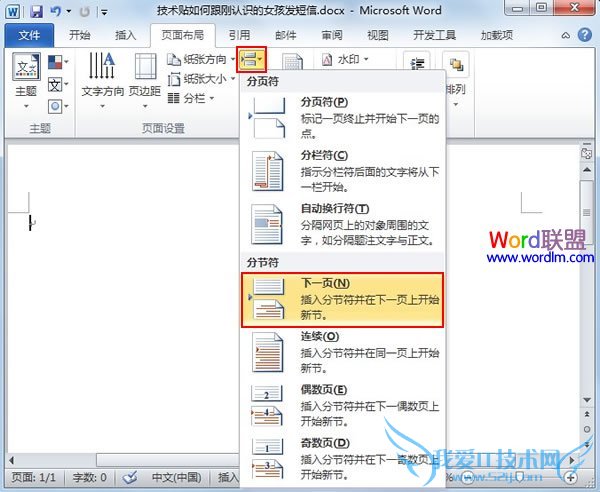This screenshot has width=600, height=492.
Task: Switch to the 开发工具 tab
Action: pyautogui.click(x=434, y=35)
